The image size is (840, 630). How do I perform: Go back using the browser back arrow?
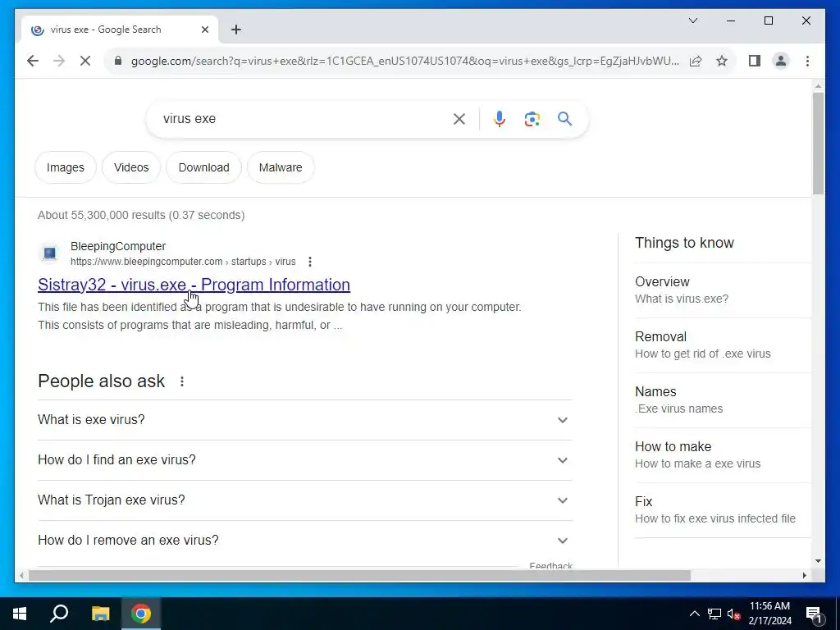pyautogui.click(x=33, y=61)
